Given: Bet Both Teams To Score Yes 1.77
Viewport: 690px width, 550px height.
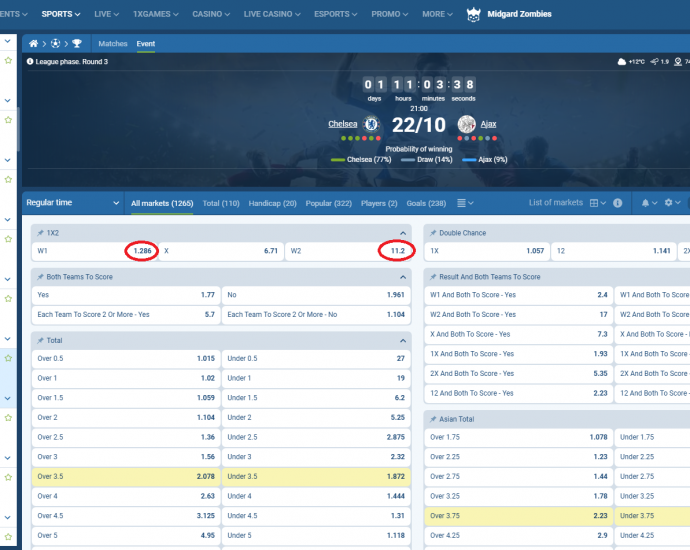Looking at the screenshot, I should pos(126,295).
